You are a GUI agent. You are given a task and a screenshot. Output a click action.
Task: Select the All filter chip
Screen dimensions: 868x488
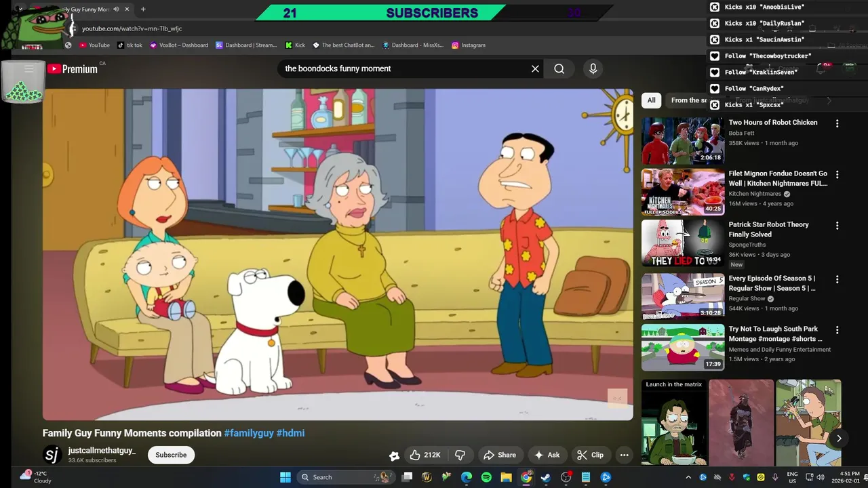pos(651,100)
